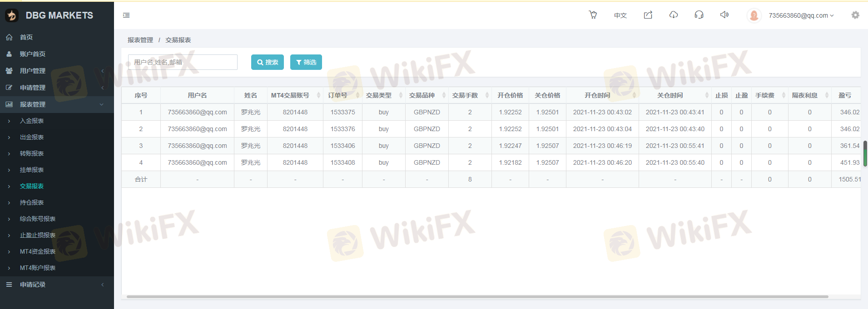Sort by 交易手数 column arrows
Image resolution: width=868 pixels, height=309 pixels.
click(x=487, y=95)
